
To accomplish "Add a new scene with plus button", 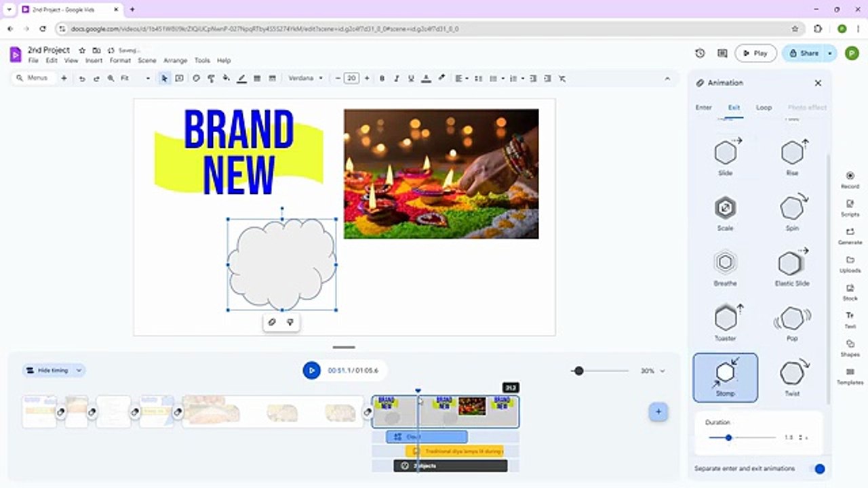I will click(x=658, y=411).
